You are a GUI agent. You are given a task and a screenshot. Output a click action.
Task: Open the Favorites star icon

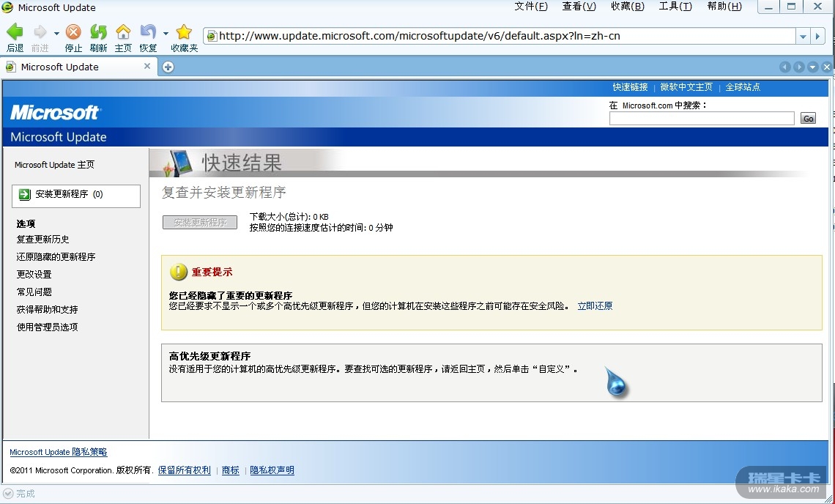[x=184, y=32]
